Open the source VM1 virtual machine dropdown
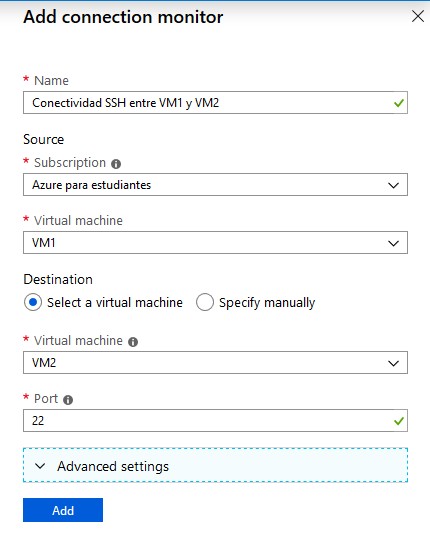The image size is (430, 557). tap(215, 243)
